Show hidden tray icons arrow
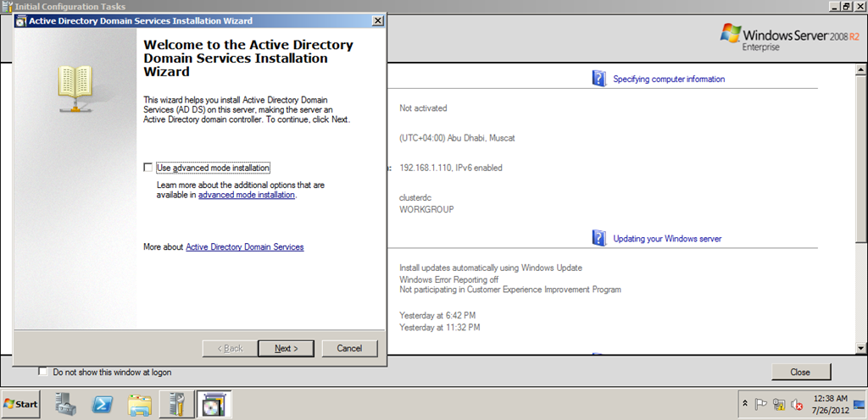Screen dimensions: 868x420 pos(745,404)
